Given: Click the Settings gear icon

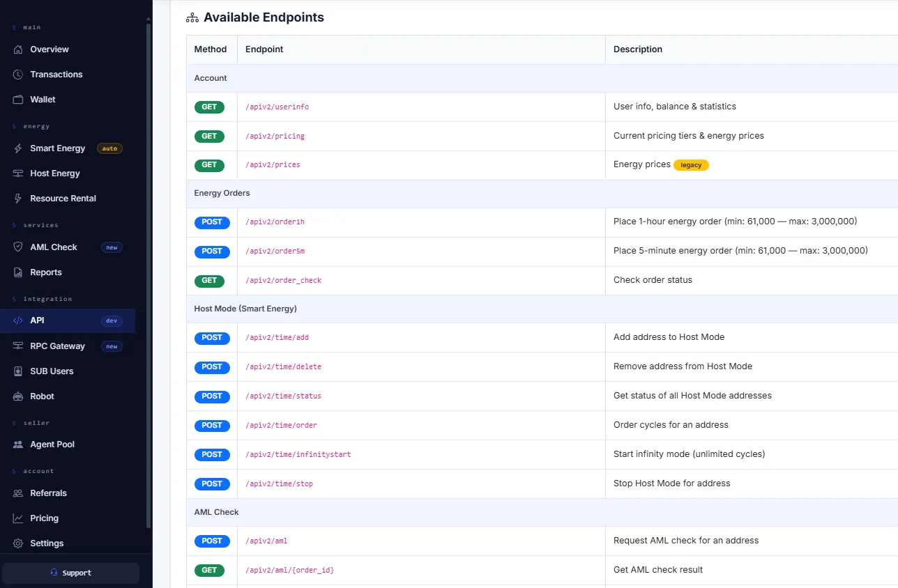Looking at the screenshot, I should (x=18, y=543).
